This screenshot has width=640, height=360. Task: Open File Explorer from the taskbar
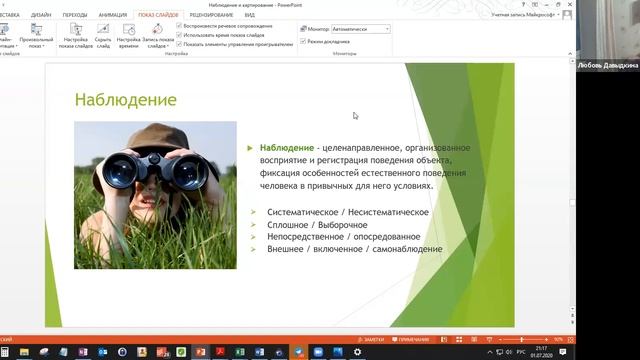pos(24,352)
